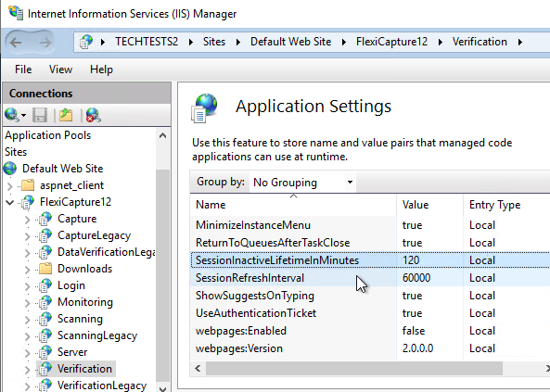Go to the FlexiCapture12 breadcrumb
This screenshot has width=550, height=392.
[391, 42]
